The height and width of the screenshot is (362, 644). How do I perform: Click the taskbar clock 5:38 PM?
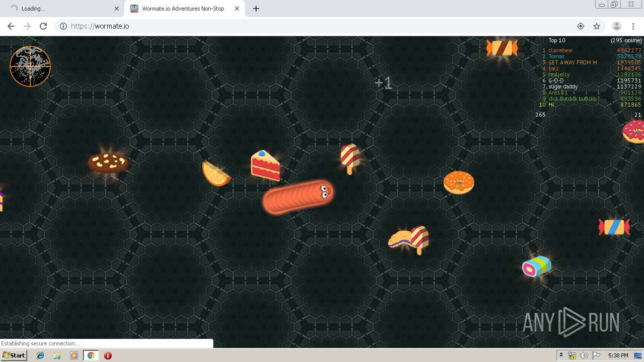tap(618, 355)
